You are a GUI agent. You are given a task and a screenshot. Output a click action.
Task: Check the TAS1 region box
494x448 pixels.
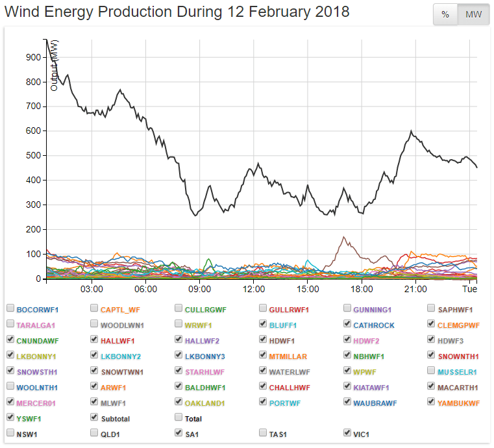[264, 433]
